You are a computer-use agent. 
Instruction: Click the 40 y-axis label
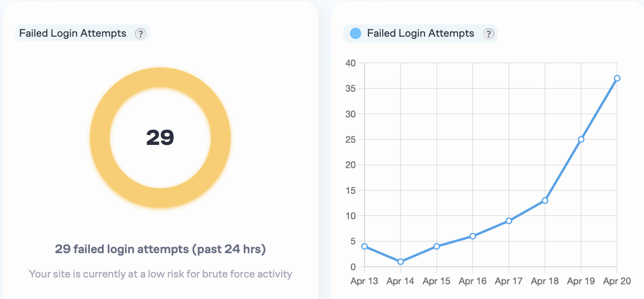pyautogui.click(x=351, y=63)
